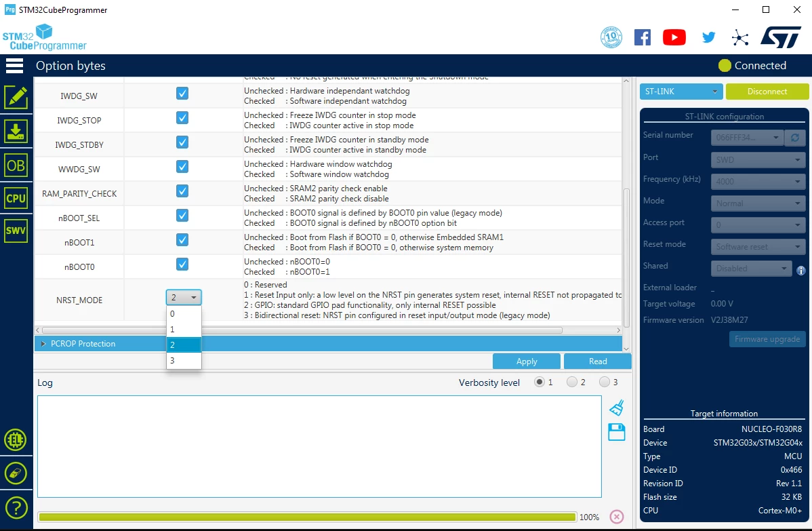Click the option bytes vertical scrollbar
812x531 pixels.
tap(626, 258)
